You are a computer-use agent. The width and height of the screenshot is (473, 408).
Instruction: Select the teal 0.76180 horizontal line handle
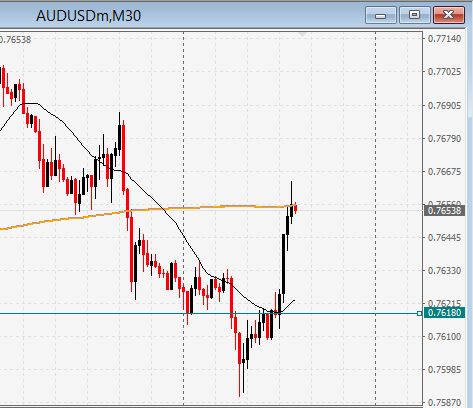point(419,313)
